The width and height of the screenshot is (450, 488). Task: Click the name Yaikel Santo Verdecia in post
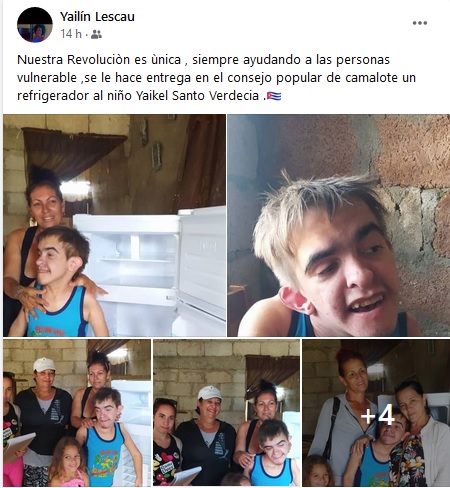[x=197, y=96]
